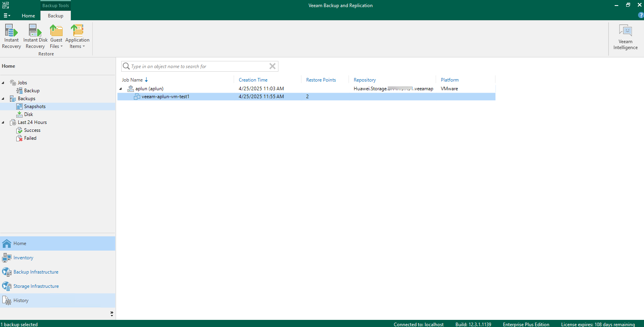Image resolution: width=644 pixels, height=327 pixels.
Task: Sort by Job Name column header
Action: (132, 80)
